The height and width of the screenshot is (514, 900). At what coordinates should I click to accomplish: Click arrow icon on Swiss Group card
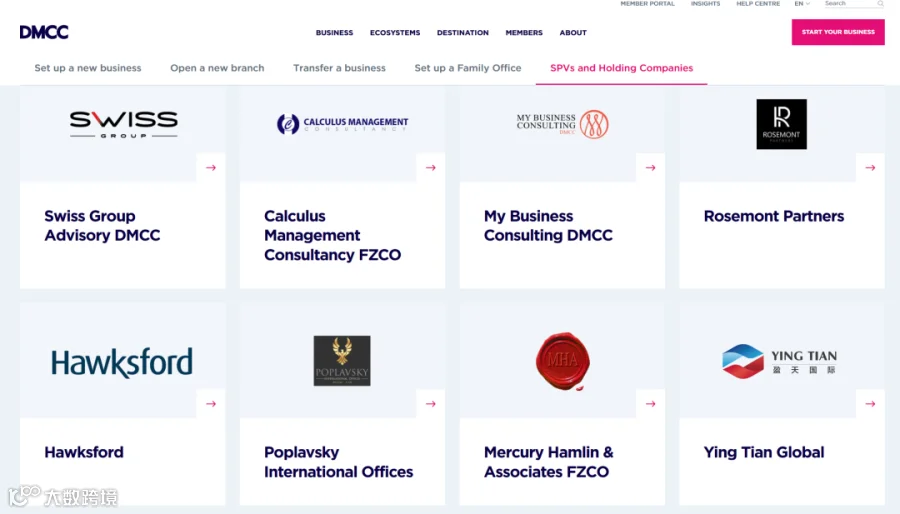click(211, 168)
